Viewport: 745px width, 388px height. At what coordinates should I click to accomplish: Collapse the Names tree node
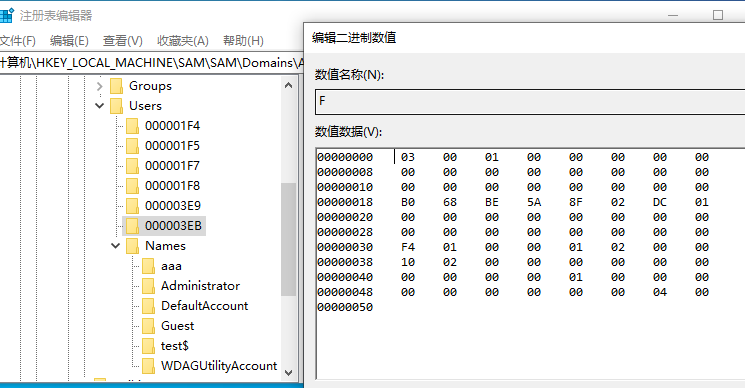point(115,246)
